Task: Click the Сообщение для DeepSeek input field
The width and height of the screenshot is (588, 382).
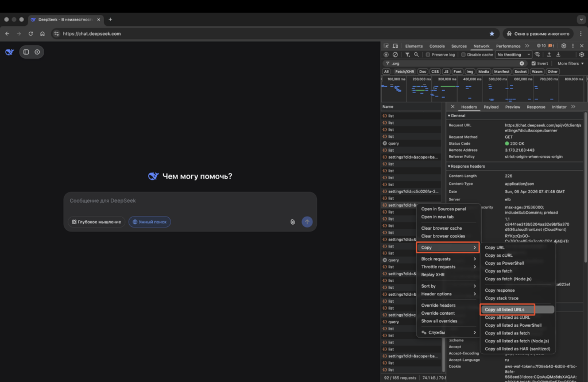Action: point(190,200)
